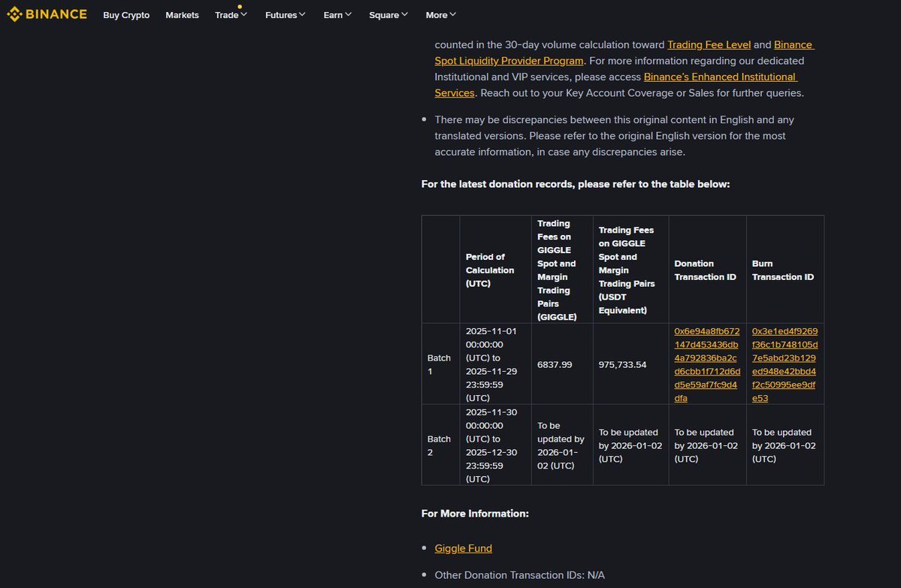Select the Batch 2 row label
Screen dimensions: 901x588
(439, 445)
